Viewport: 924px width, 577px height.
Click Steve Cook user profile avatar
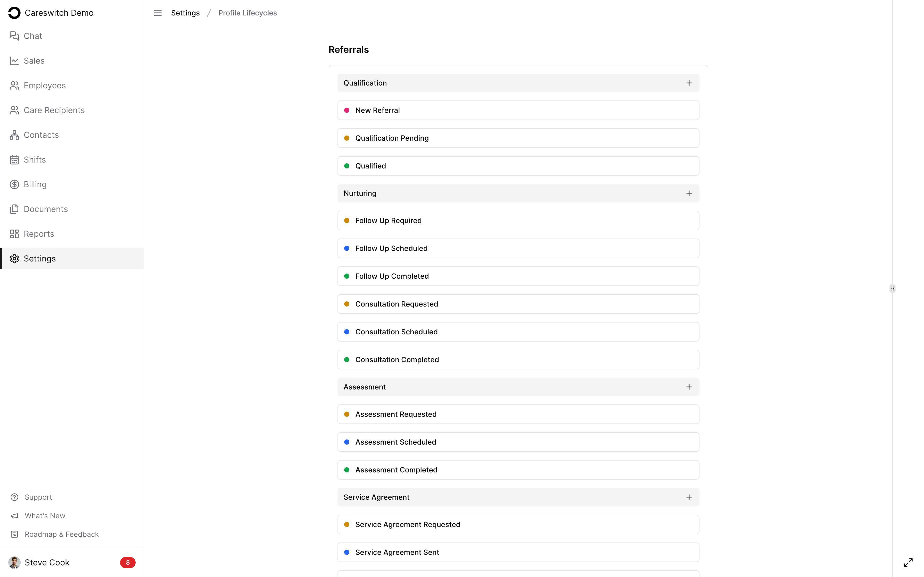(15, 562)
